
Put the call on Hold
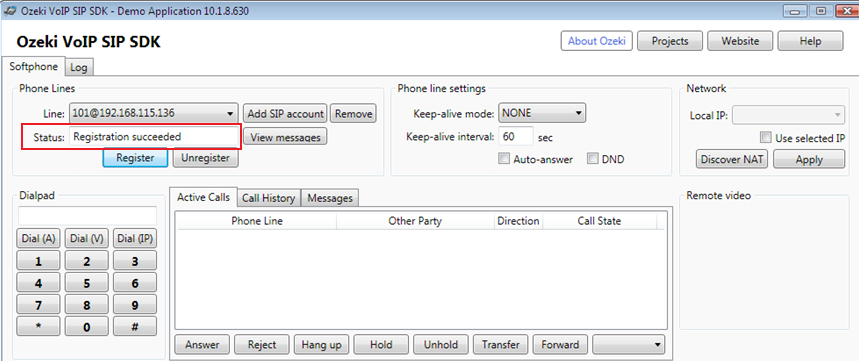click(x=381, y=345)
